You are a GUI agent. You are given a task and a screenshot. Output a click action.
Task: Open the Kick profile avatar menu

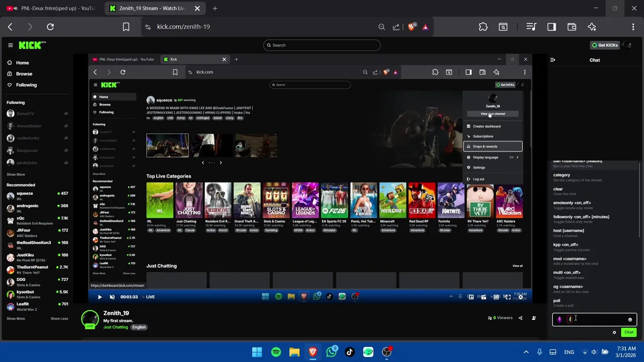coord(626,45)
